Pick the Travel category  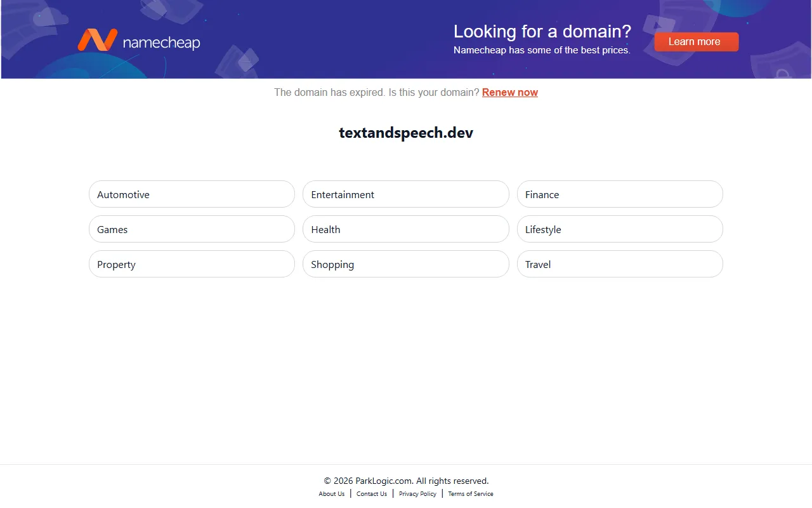[619, 264]
